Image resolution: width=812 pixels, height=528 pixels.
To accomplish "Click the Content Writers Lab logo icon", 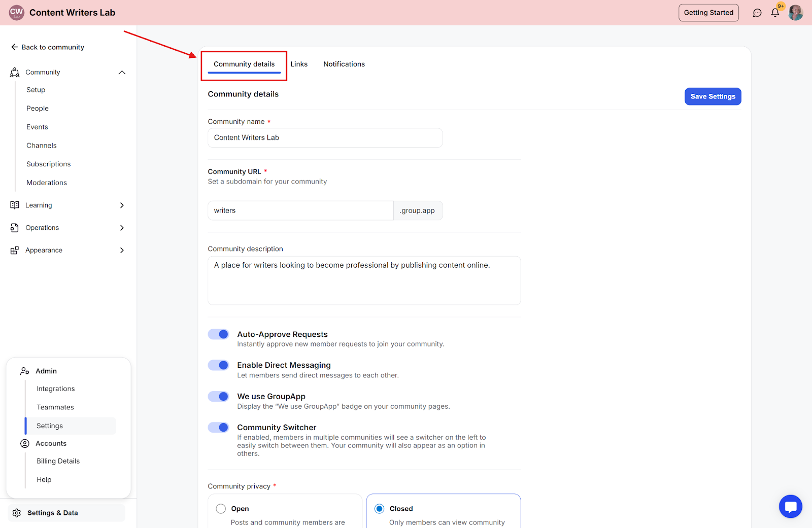I will [16, 12].
